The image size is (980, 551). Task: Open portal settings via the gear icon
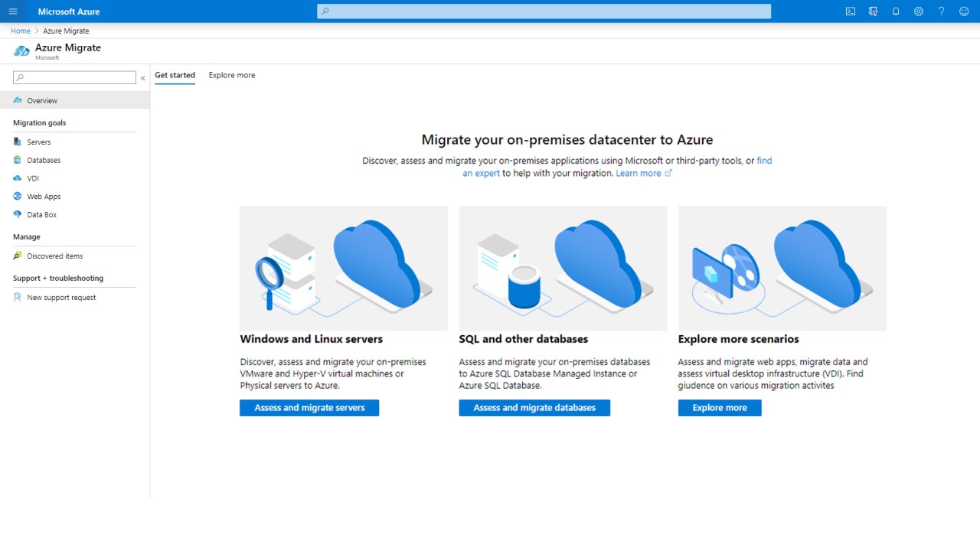[x=919, y=11]
